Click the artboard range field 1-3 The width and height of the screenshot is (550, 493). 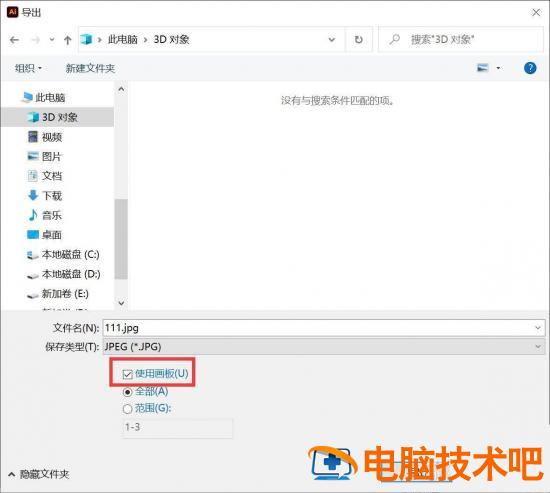click(x=177, y=427)
